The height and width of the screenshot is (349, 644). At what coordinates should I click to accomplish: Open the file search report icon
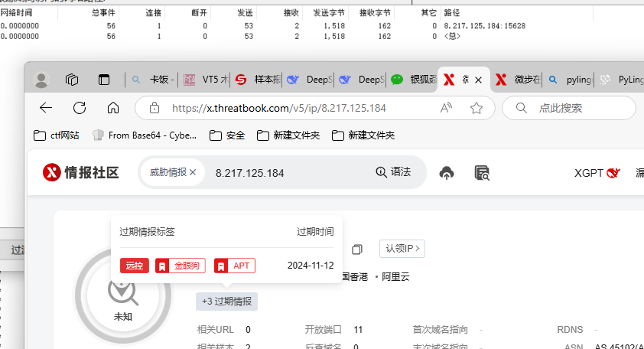(x=482, y=173)
